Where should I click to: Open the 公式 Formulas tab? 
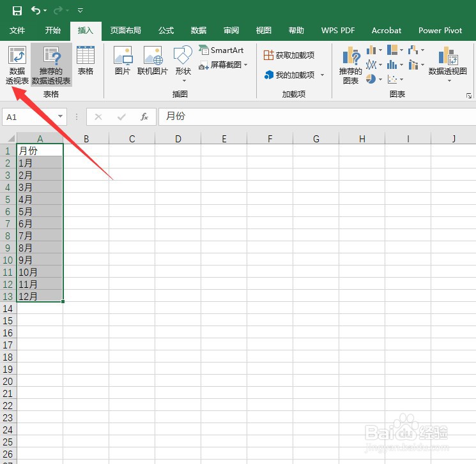pyautogui.click(x=165, y=31)
